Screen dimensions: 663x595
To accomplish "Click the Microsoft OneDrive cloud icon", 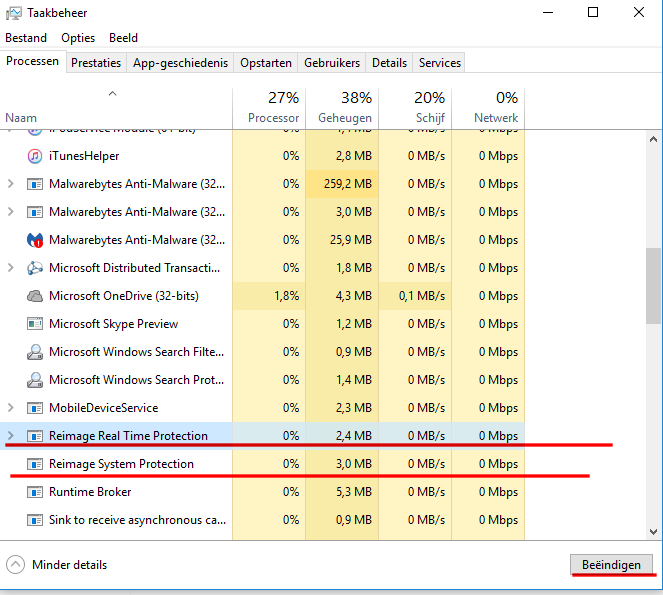I will coord(35,296).
